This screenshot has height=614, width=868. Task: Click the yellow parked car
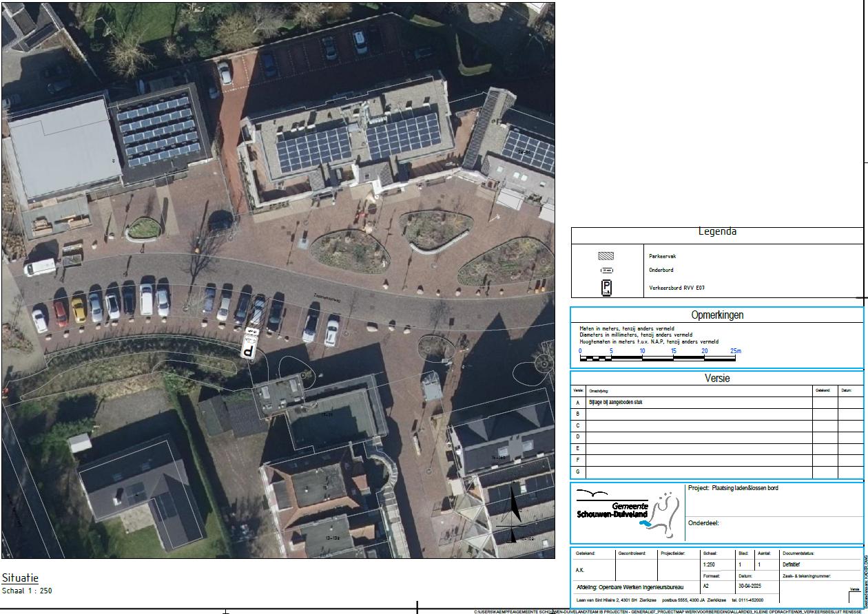79,310
